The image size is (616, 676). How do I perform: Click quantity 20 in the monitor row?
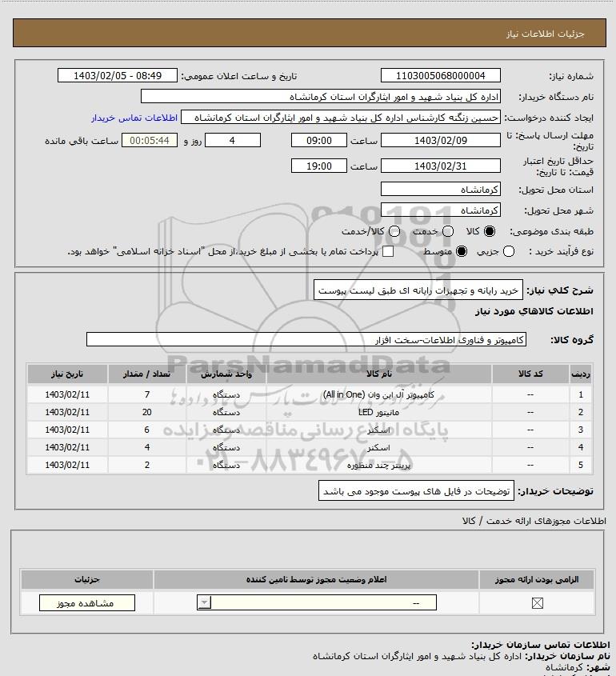coord(147,412)
